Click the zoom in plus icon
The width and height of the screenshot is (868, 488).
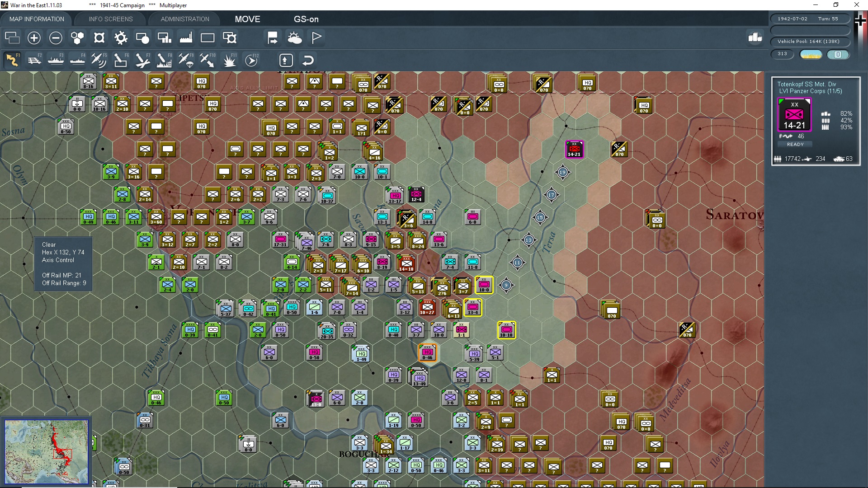tap(34, 38)
